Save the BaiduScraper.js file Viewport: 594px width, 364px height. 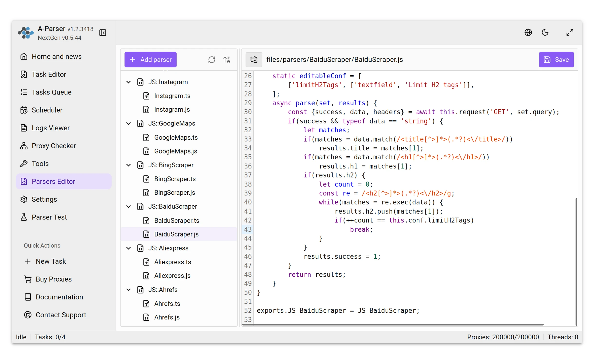click(556, 60)
